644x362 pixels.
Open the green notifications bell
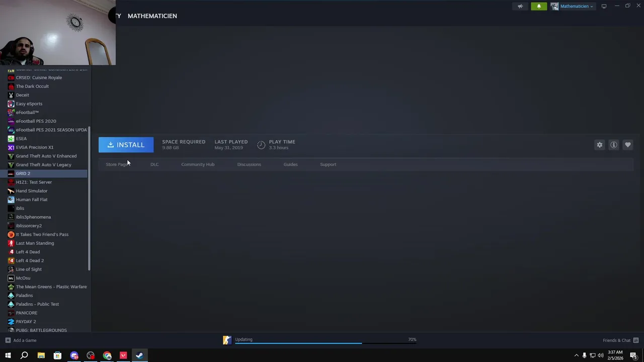(539, 7)
